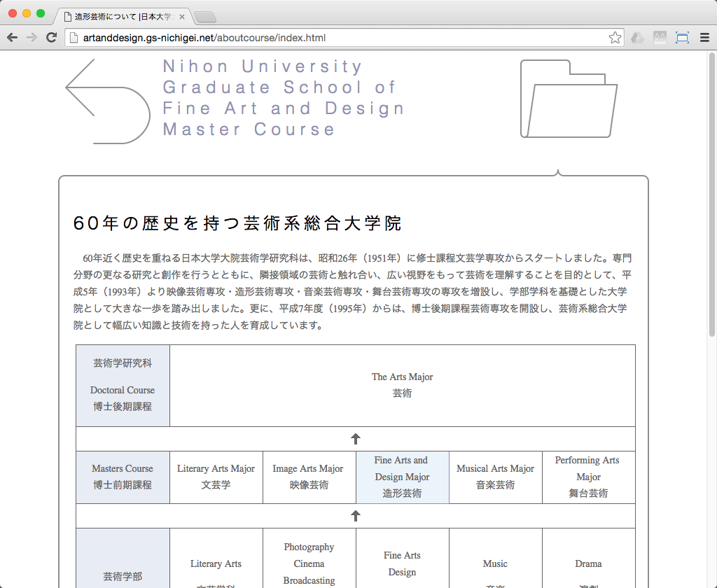Click the Nihon University Graduate School header text
Screen dimensions: 717x588
[284, 98]
